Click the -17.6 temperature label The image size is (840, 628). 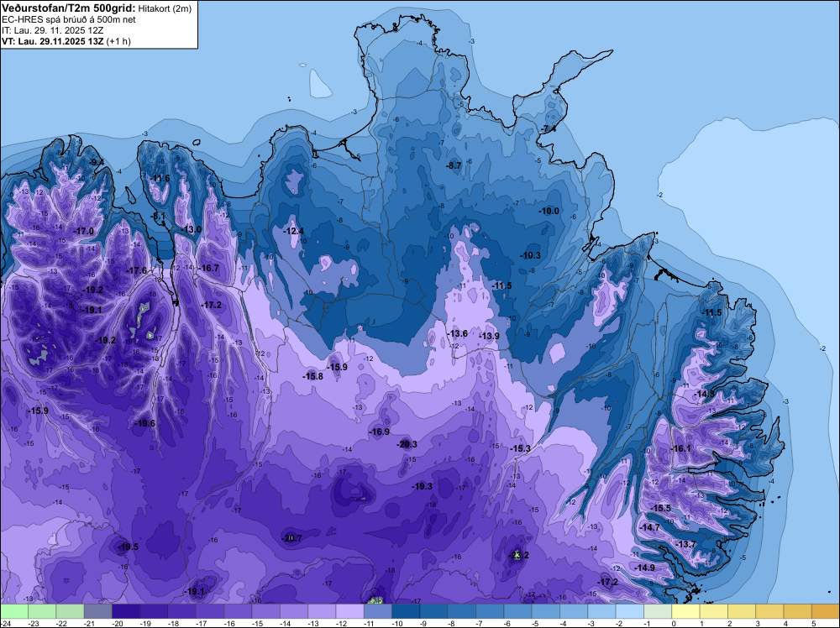[136, 271]
